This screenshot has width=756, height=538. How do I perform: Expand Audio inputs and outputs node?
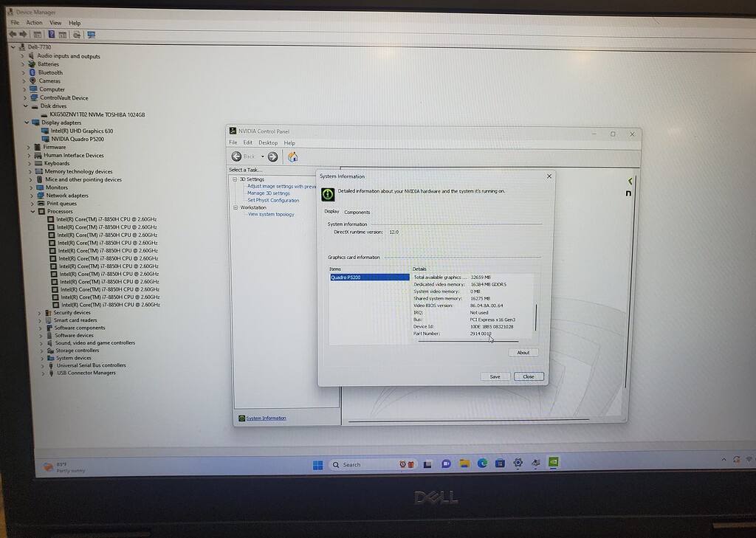(x=21, y=56)
